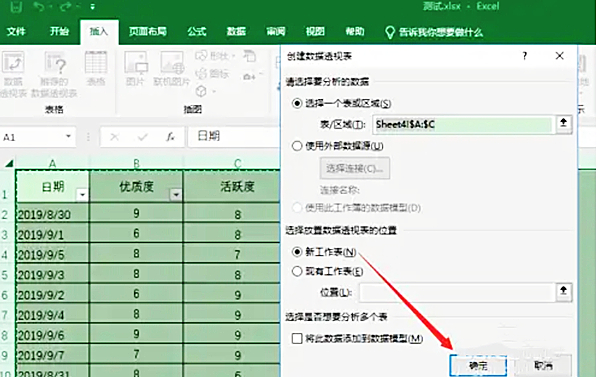Open the 数据 ribbon tab
The width and height of the screenshot is (600, 377).
tap(236, 31)
